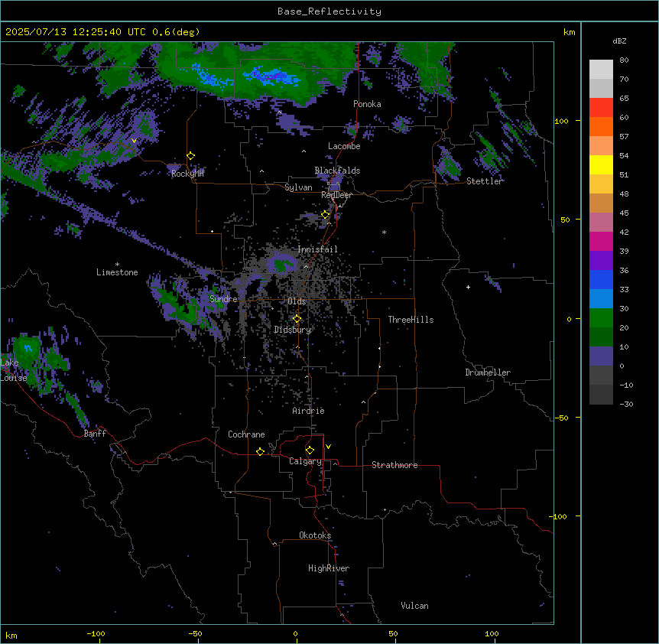Click the HighRiver city label
The height and width of the screenshot is (644, 659).
coord(329,568)
